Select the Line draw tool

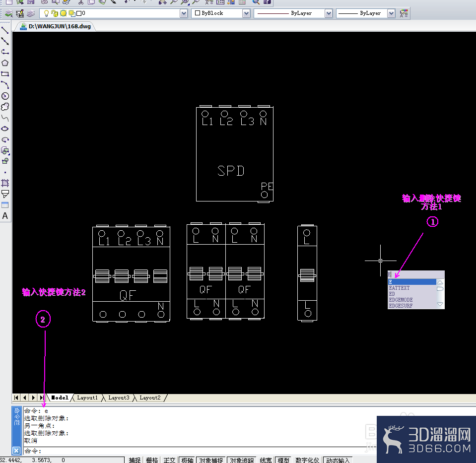[x=5, y=30]
